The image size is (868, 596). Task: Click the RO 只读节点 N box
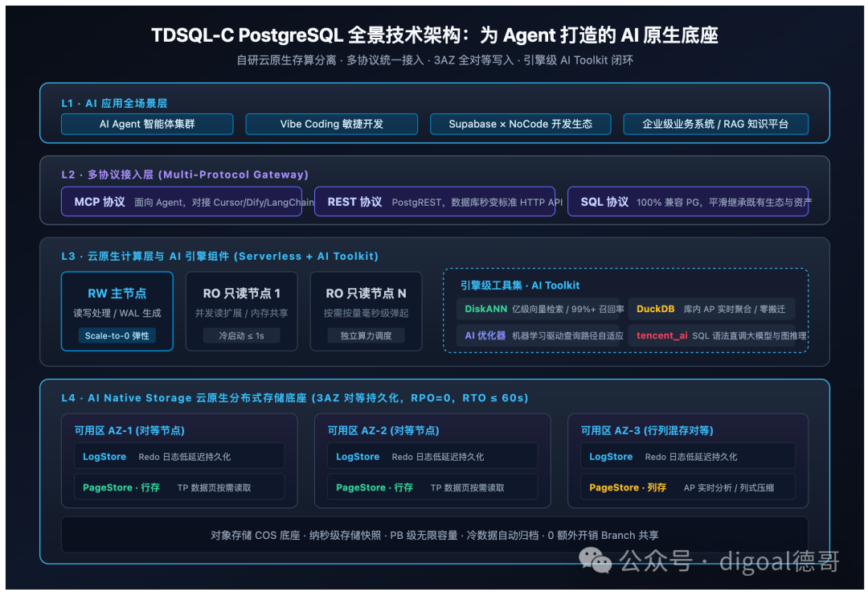click(x=366, y=311)
